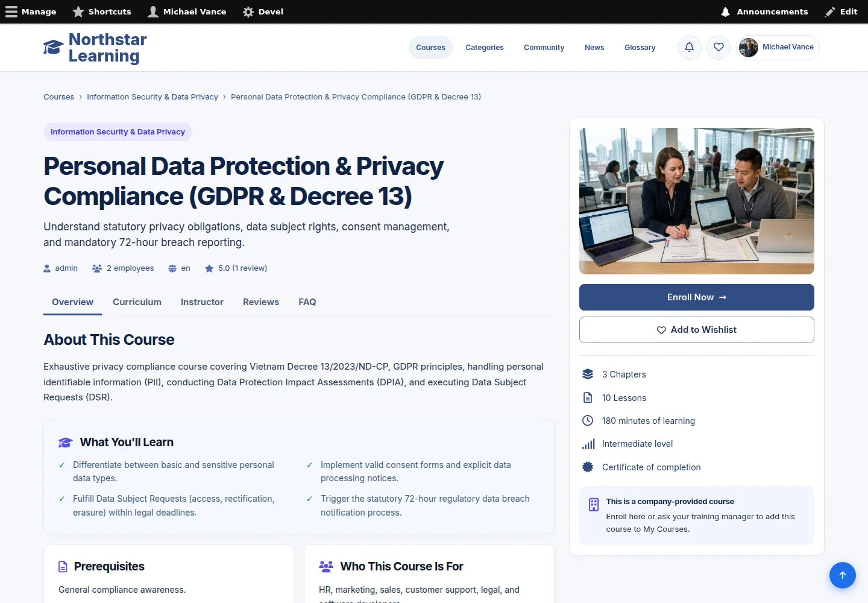Click the Courses breadcrumb link
The image size is (868, 603).
click(x=58, y=97)
